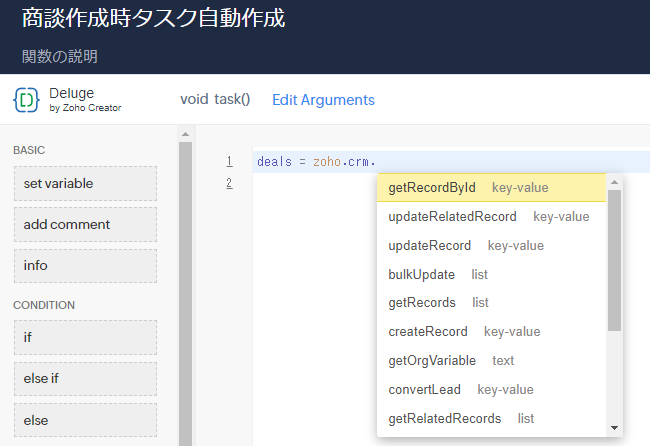Image resolution: width=650 pixels, height=446 pixels.
Task: Click the void task() signature
Action: point(215,99)
